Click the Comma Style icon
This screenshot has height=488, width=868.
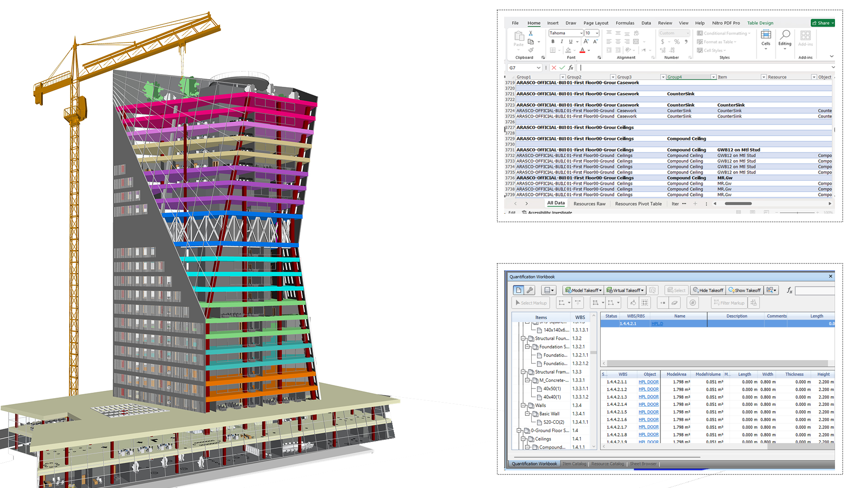pos(686,42)
